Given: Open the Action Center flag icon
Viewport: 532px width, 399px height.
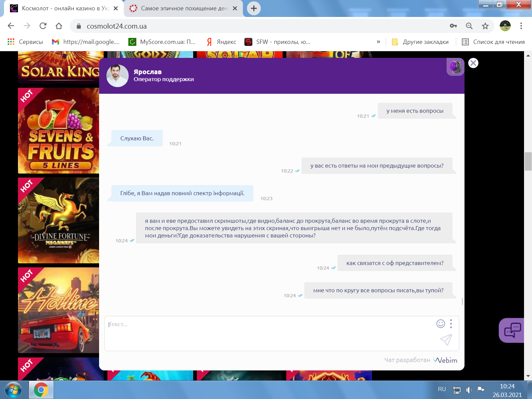Looking at the screenshot, I should 480,390.
